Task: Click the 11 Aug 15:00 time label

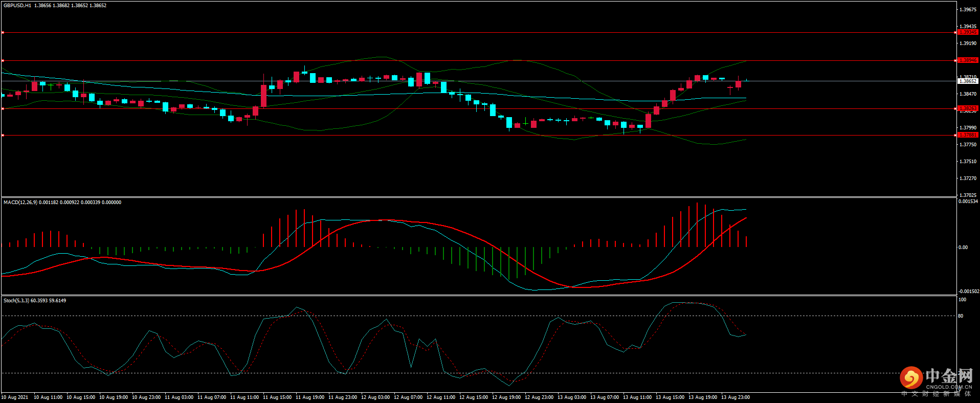Action: click(277, 397)
